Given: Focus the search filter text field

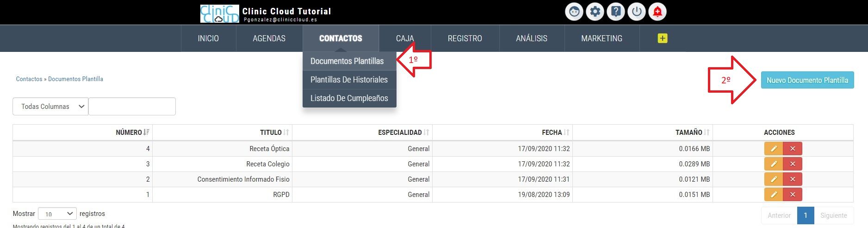Looking at the screenshot, I should click(132, 107).
